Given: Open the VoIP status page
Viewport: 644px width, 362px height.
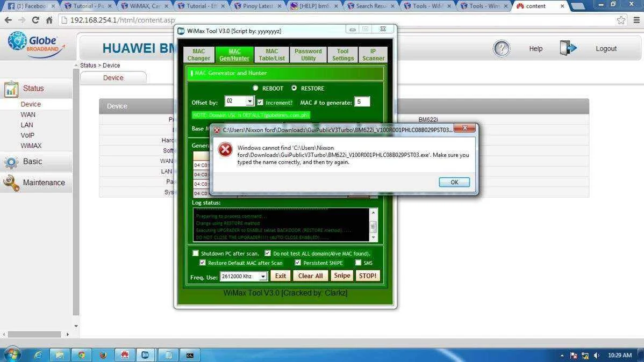Looking at the screenshot, I should pyautogui.click(x=27, y=135).
